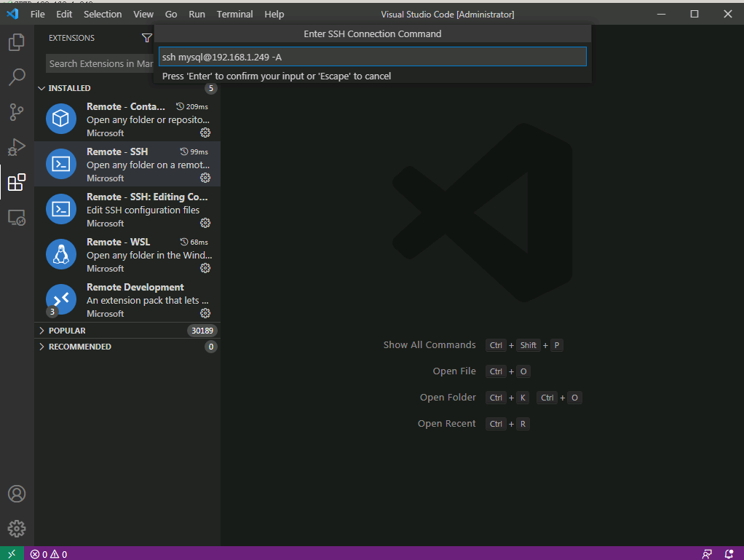Select the Remote - SSH extension title

click(117, 151)
